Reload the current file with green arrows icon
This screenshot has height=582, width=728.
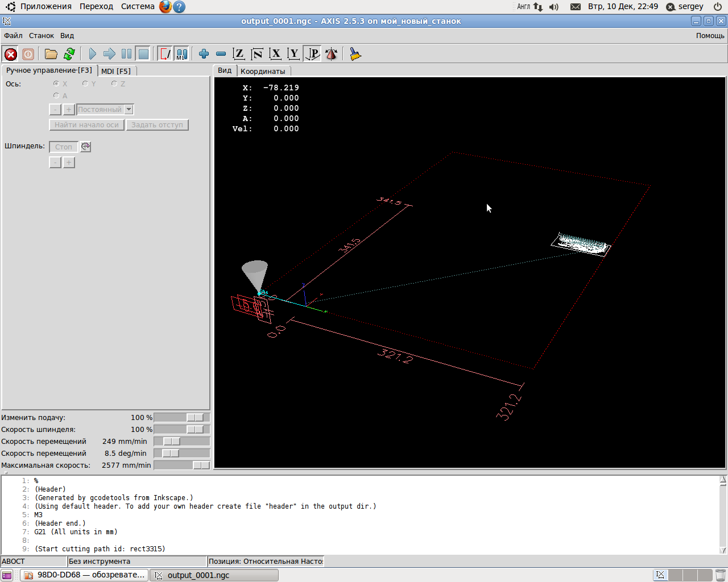[x=69, y=54]
